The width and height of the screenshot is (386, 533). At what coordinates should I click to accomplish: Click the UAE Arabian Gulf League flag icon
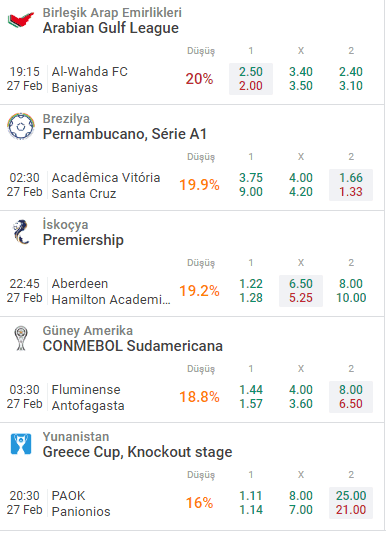pyautogui.click(x=21, y=20)
